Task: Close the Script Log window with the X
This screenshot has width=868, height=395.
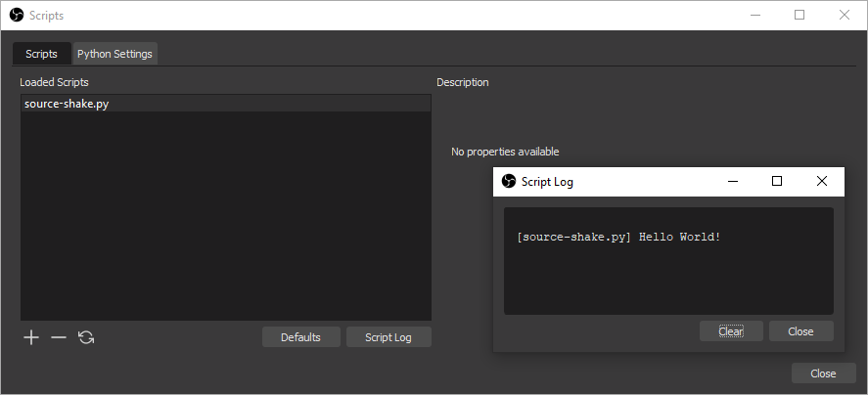Action: pyautogui.click(x=822, y=181)
